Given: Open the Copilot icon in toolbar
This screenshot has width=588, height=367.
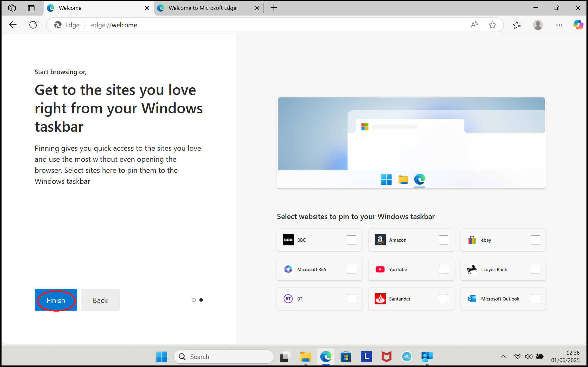Looking at the screenshot, I should click(578, 25).
